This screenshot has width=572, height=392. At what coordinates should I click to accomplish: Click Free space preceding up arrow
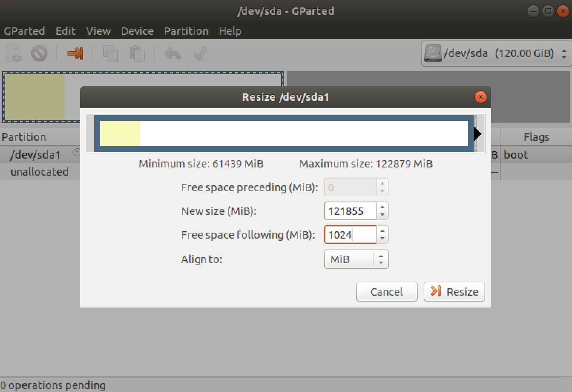point(382,183)
